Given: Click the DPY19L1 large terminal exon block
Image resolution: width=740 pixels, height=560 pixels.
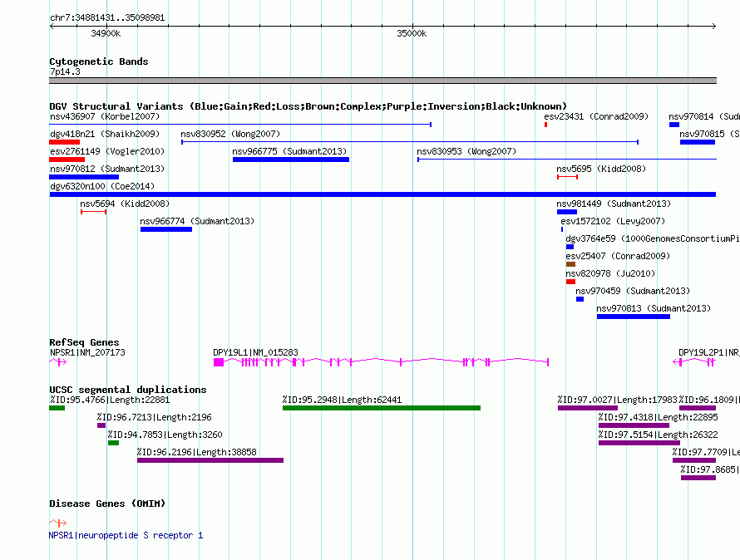Looking at the screenshot, I should 219,362.
